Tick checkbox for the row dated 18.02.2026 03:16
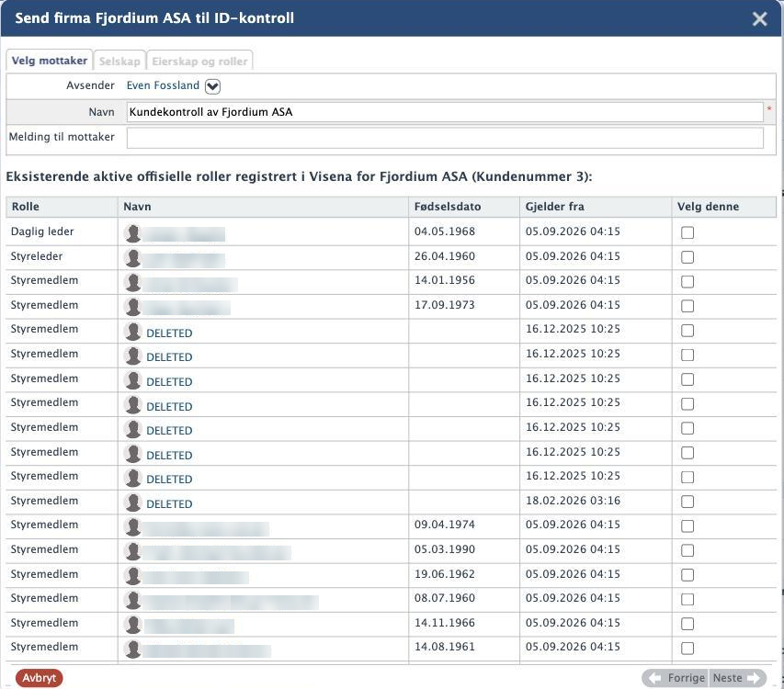Screen dimensions: 784x689 tap(687, 502)
